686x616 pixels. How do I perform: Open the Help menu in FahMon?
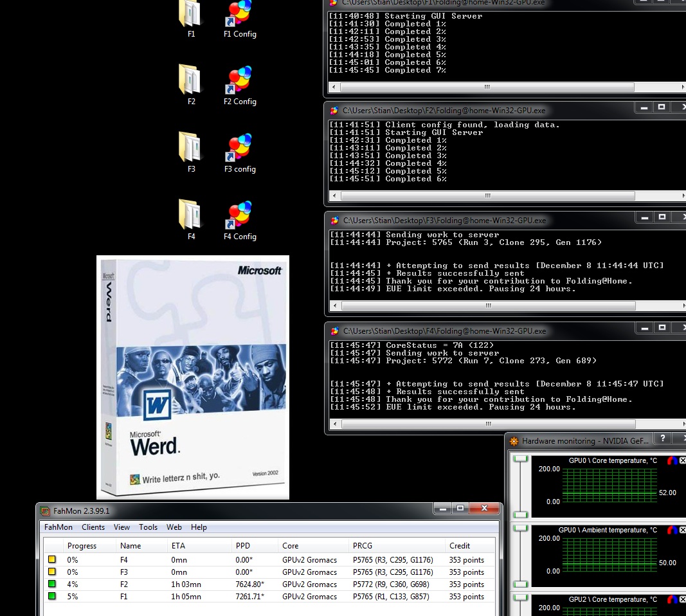pyautogui.click(x=199, y=527)
